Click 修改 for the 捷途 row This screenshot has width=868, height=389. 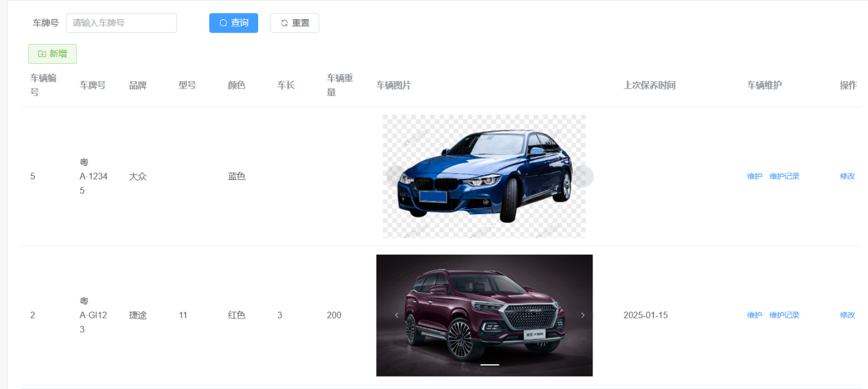pyautogui.click(x=848, y=315)
